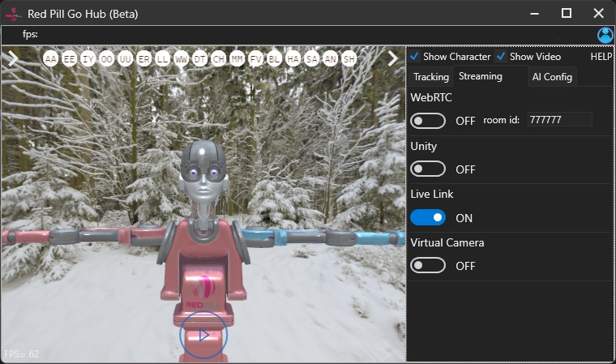616x364 pixels.
Task: Open the user profile icon
Action: tap(605, 35)
